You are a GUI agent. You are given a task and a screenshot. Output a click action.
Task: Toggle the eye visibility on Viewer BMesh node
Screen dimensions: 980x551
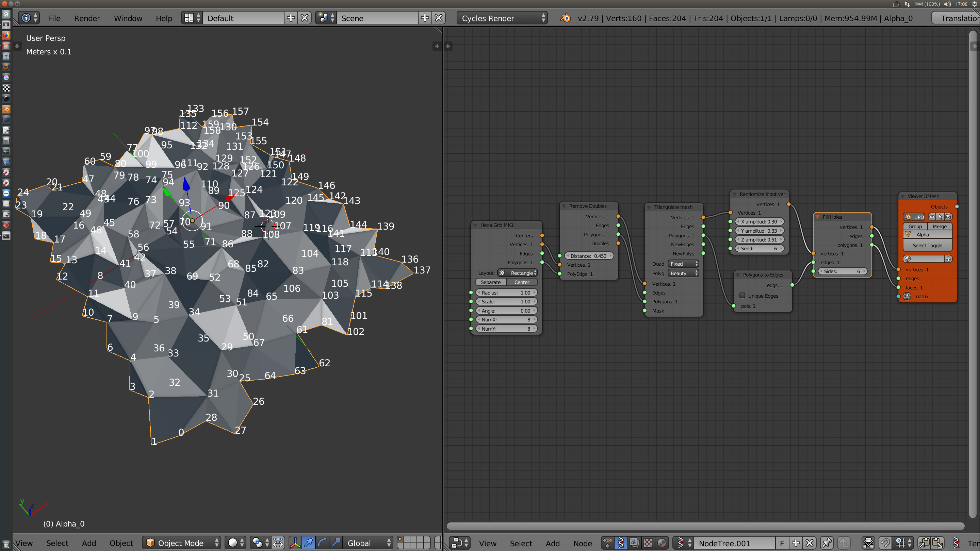932,217
